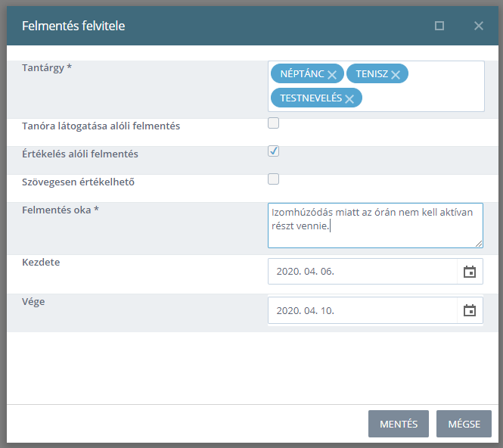
Task: Tick the Szövegesen értékelhető checkbox
Action: coord(273,179)
